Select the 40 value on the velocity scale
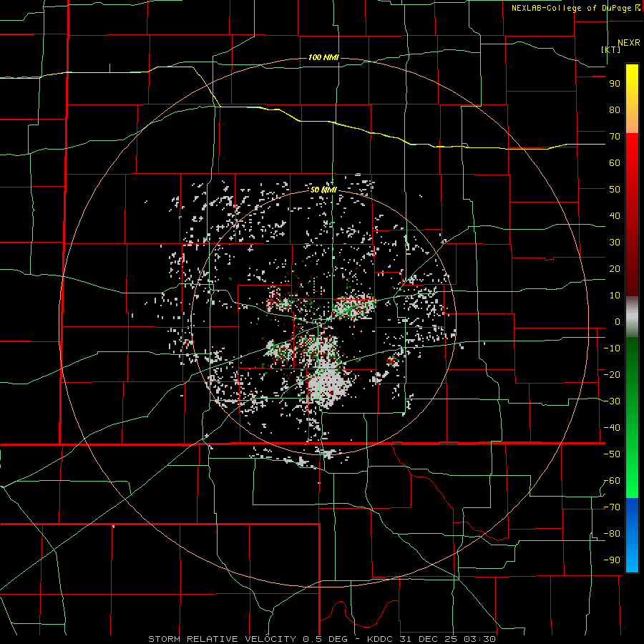The width and height of the screenshot is (644, 644). pos(615,216)
